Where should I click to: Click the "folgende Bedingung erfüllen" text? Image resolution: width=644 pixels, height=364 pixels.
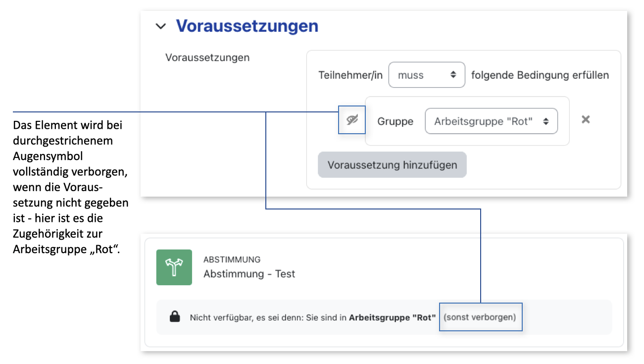pos(540,75)
